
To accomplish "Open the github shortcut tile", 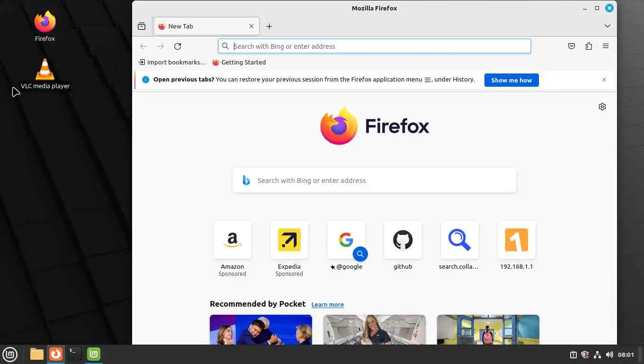I will pyautogui.click(x=403, y=246).
